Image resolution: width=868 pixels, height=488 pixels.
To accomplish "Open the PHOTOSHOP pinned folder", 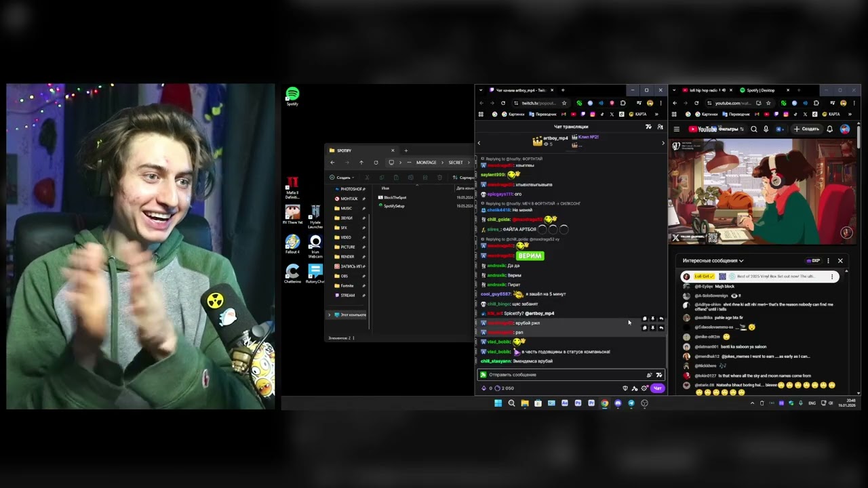I will pos(351,189).
